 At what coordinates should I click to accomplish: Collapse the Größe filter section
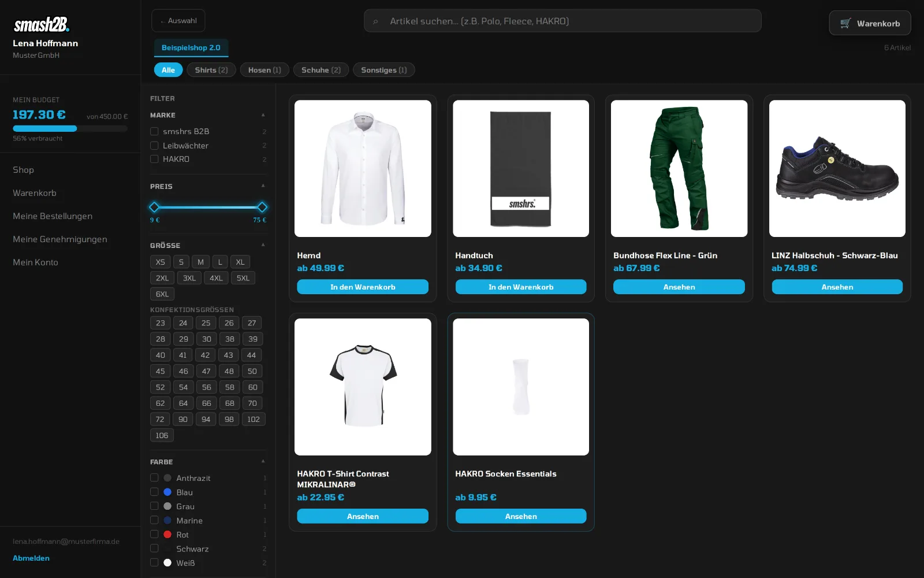263,245
